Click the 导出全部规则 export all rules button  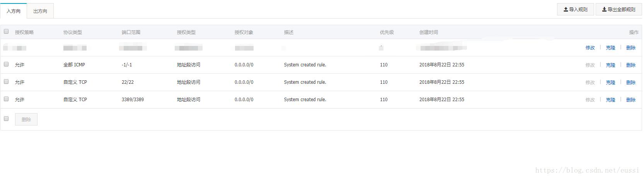tap(618, 9)
